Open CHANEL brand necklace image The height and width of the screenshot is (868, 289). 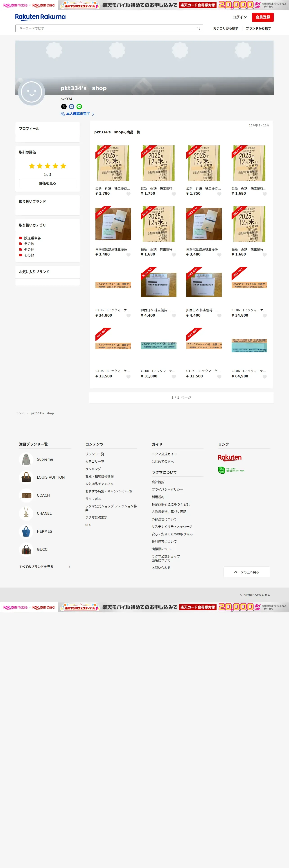pyautogui.click(x=26, y=513)
